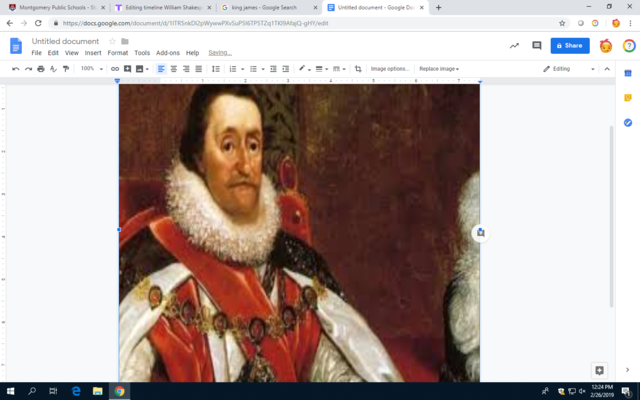Expand Bulleted list style arrow
This screenshot has height=400, width=640.
point(263,69)
